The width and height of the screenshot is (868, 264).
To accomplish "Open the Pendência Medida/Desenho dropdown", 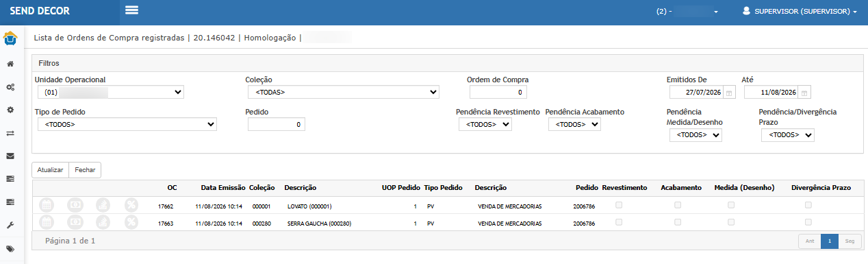I will [x=695, y=135].
